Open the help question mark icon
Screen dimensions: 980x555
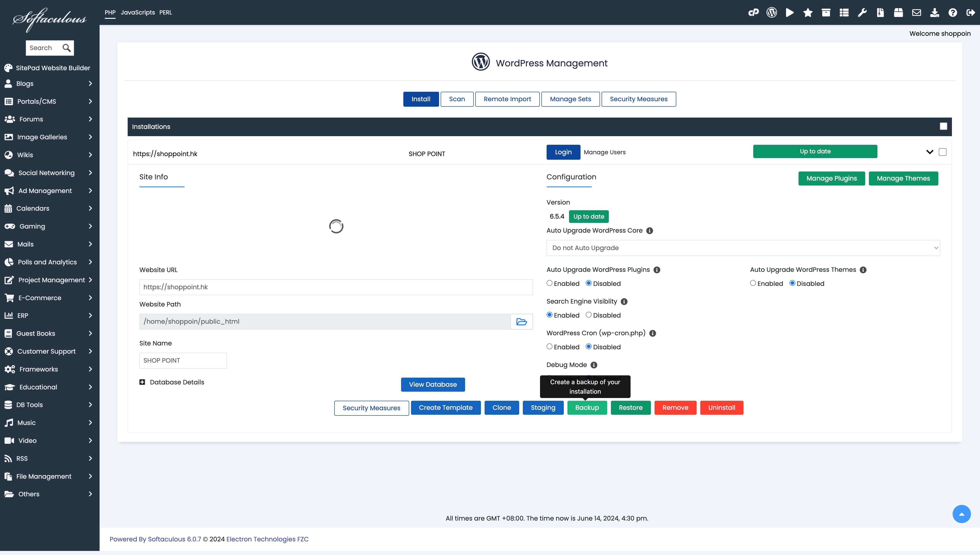tap(953, 13)
